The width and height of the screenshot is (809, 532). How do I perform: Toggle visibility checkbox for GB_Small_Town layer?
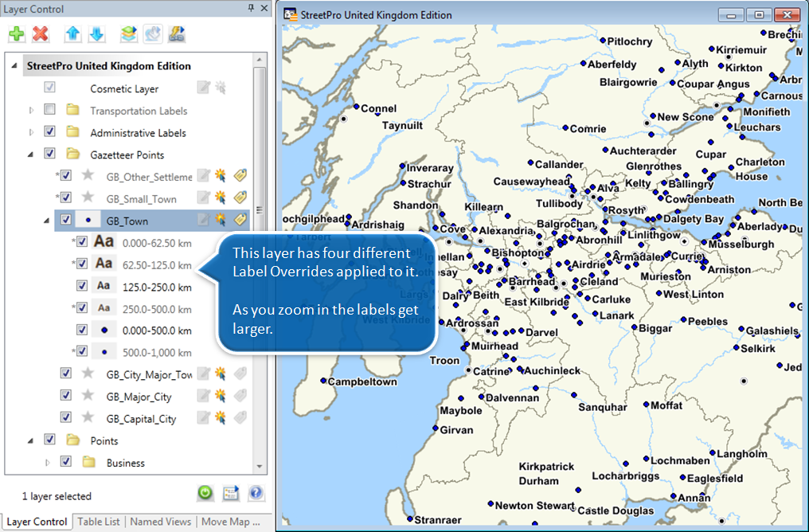(65, 198)
